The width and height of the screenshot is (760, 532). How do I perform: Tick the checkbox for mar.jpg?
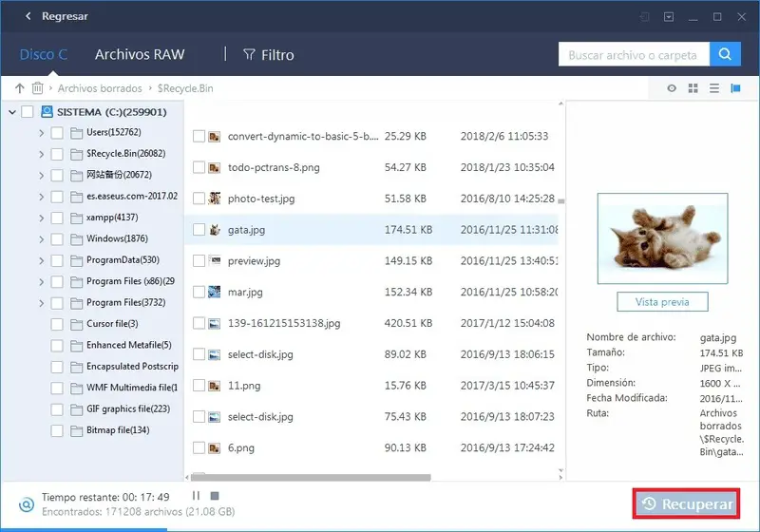tap(199, 292)
